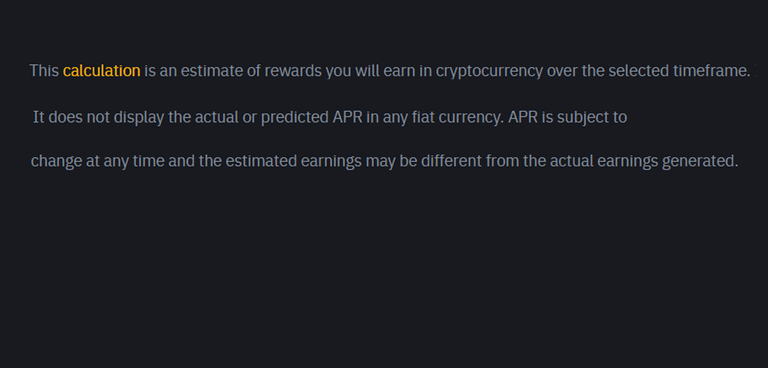Click the word "actual" before "earnings generated"
Viewport: 768px width, 368px height.
pyautogui.click(x=569, y=161)
